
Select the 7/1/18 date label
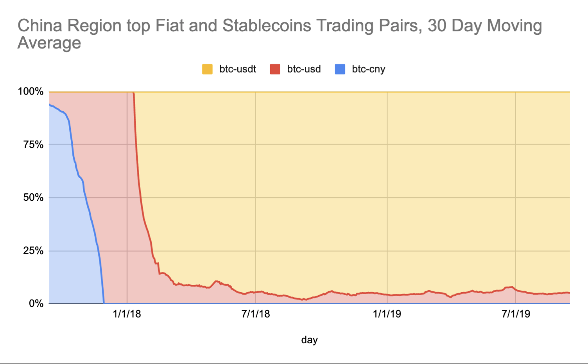pyautogui.click(x=255, y=314)
